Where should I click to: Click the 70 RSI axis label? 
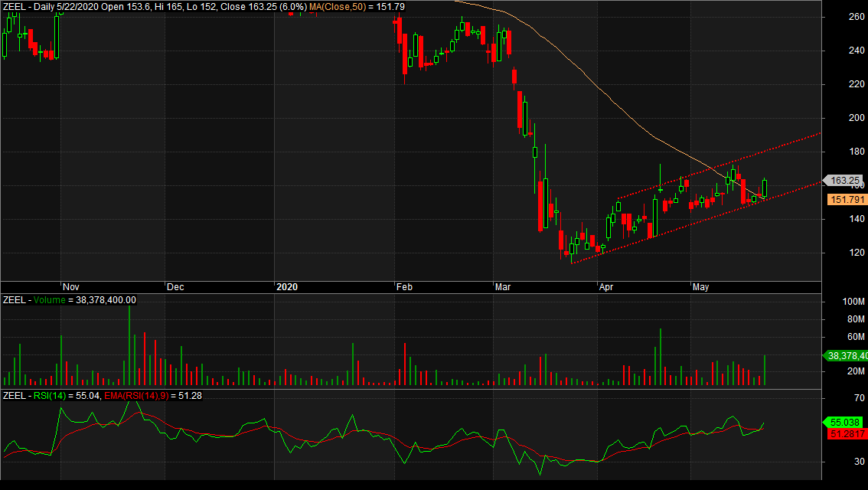(x=859, y=398)
